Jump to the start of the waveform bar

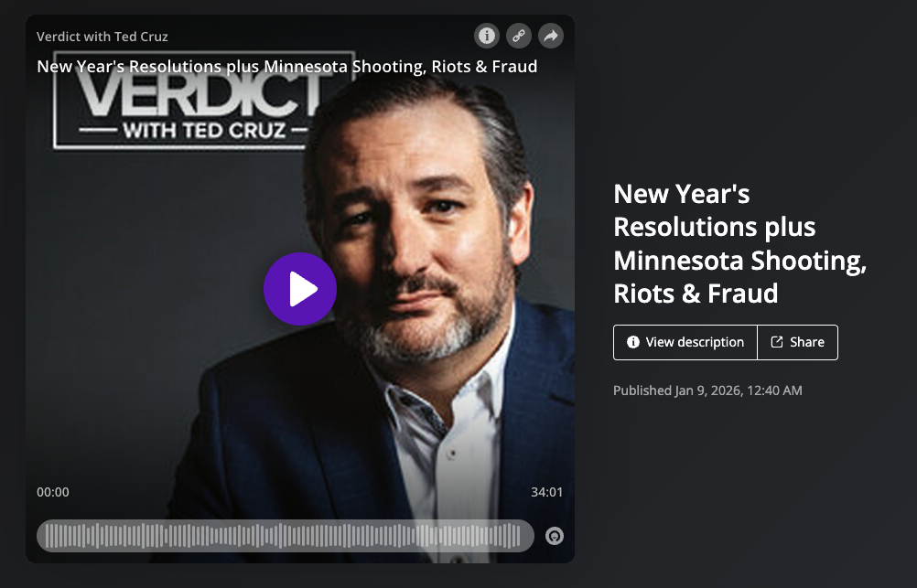click(47, 536)
